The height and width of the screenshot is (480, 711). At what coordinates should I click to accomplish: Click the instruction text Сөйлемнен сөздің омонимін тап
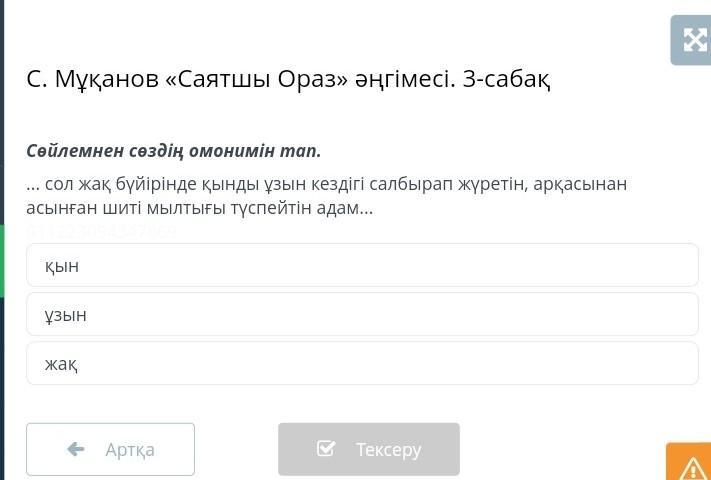click(x=174, y=150)
